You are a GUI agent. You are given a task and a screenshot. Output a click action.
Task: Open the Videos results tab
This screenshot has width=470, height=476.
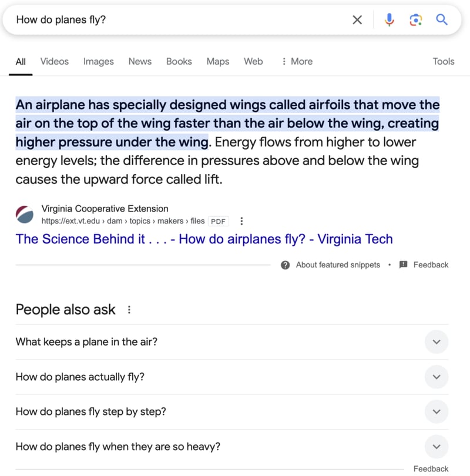pos(53,61)
